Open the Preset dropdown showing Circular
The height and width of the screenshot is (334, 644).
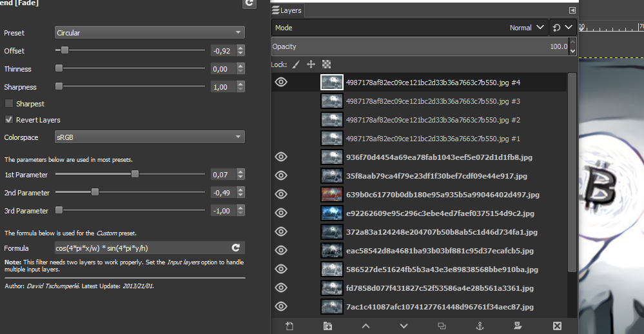click(150, 32)
